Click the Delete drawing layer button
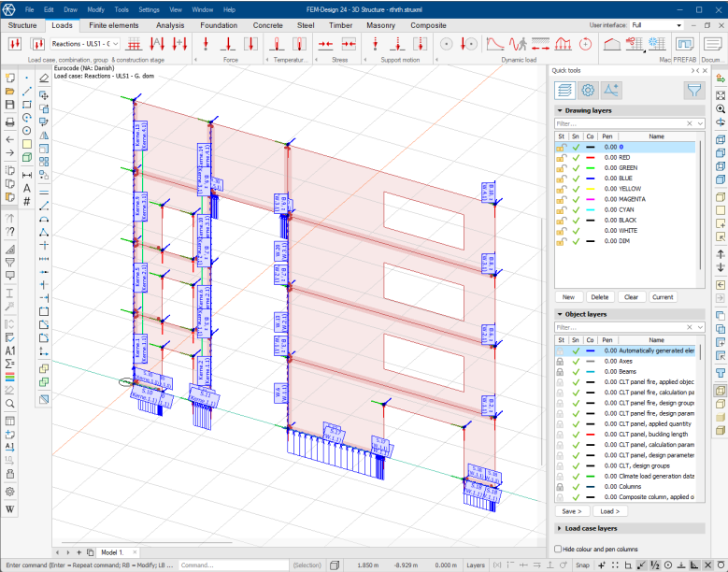 [x=599, y=297]
